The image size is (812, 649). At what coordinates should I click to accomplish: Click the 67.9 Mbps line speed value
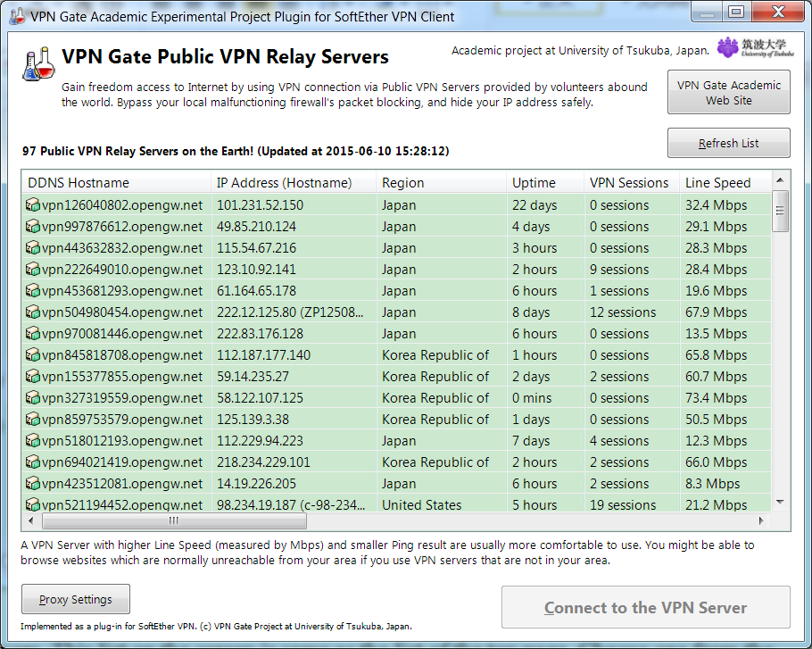click(x=717, y=312)
